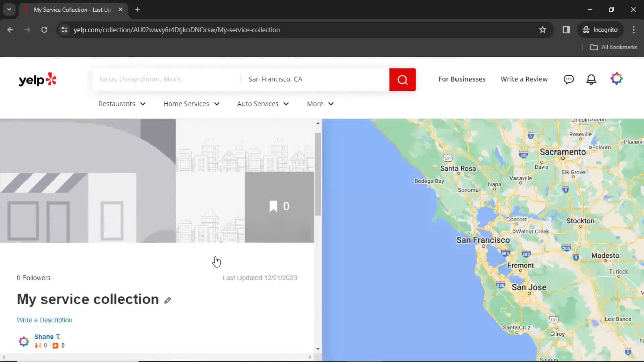Open Chrome's three-dot menu
Screen dimensions: 644x362
coord(634,30)
